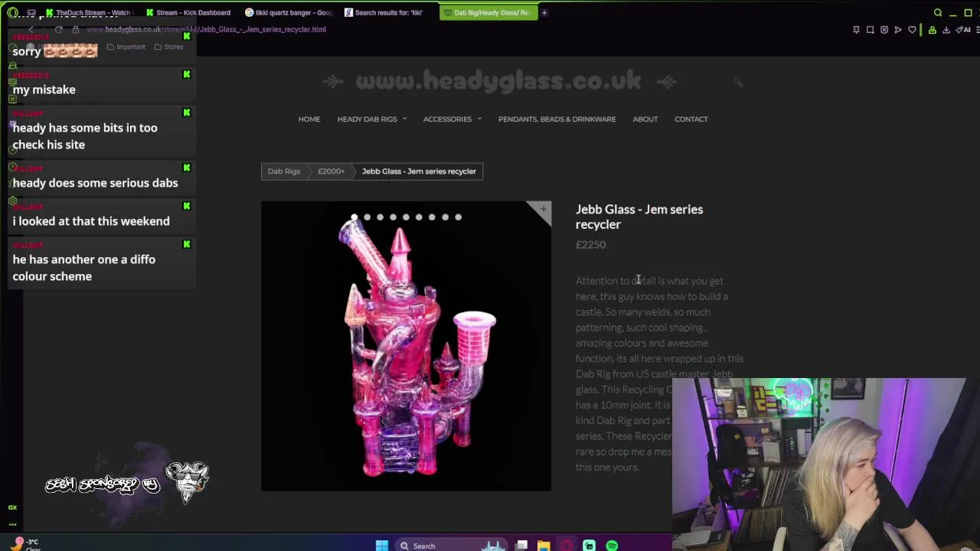Add page to bookmarks with heart icon

click(912, 30)
